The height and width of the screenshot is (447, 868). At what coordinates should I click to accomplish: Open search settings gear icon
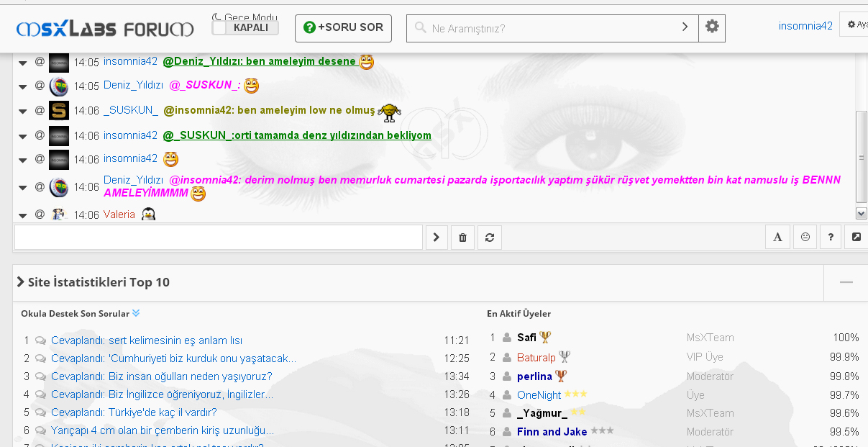click(x=712, y=27)
